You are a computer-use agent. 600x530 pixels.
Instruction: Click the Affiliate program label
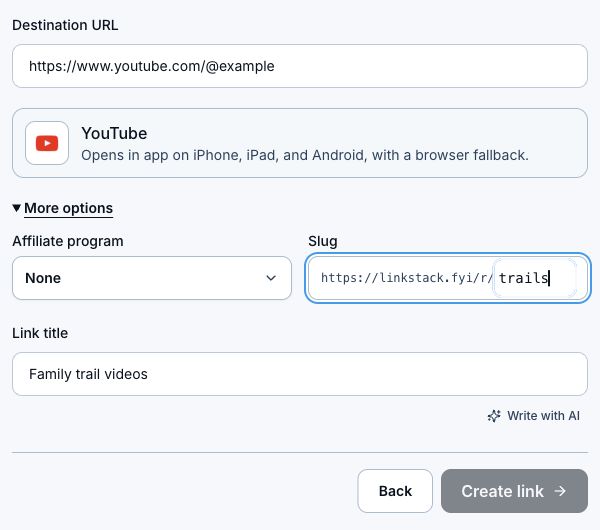(x=68, y=241)
